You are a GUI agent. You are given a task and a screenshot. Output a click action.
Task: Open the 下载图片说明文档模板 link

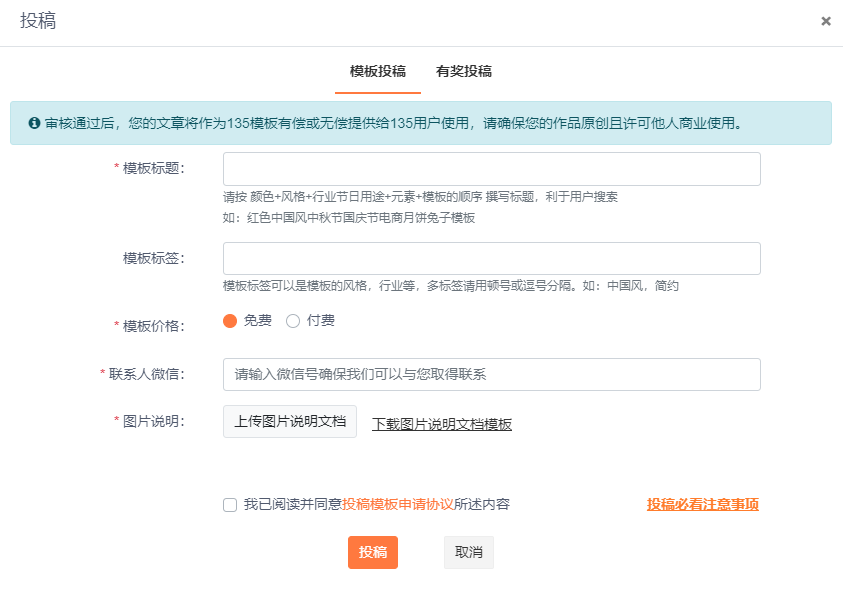[x=442, y=424]
